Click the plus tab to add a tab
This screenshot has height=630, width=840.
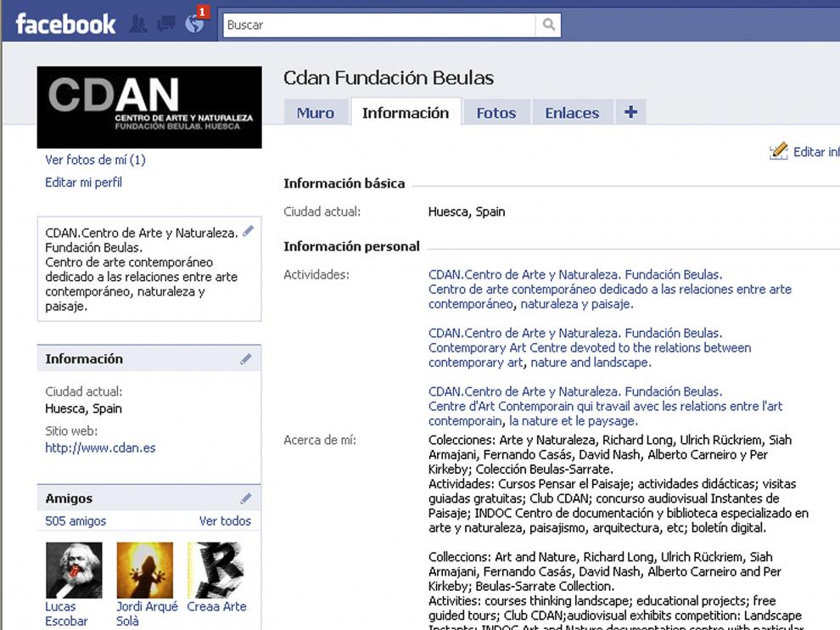630,112
